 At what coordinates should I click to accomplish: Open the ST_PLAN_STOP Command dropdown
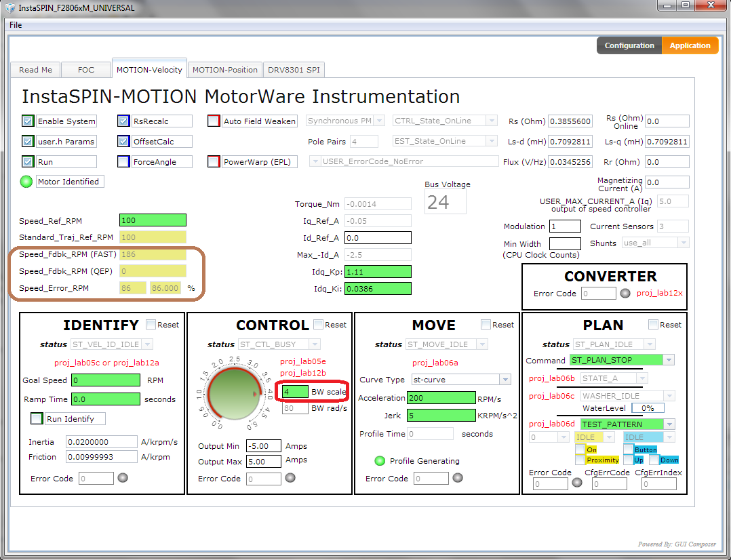pos(669,360)
